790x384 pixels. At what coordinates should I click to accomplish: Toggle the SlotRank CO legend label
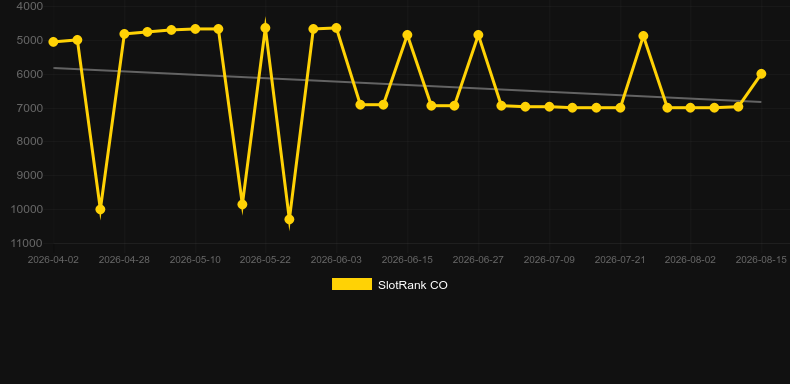tap(413, 285)
